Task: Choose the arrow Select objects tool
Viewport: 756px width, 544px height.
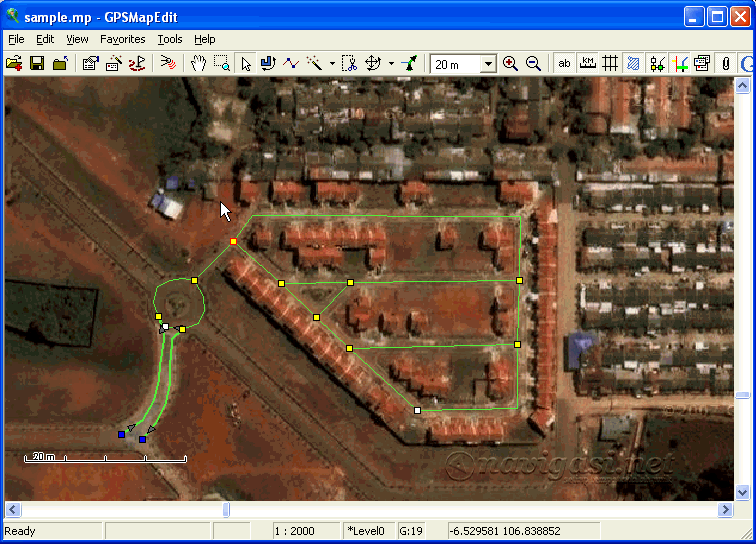Action: [x=246, y=63]
